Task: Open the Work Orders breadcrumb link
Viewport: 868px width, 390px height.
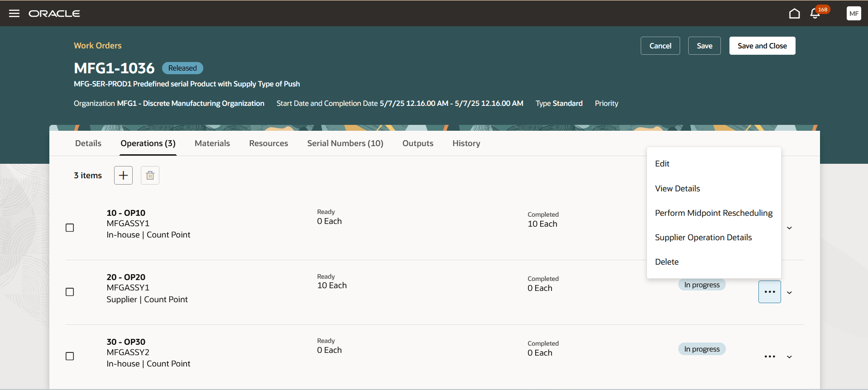Action: click(x=97, y=46)
